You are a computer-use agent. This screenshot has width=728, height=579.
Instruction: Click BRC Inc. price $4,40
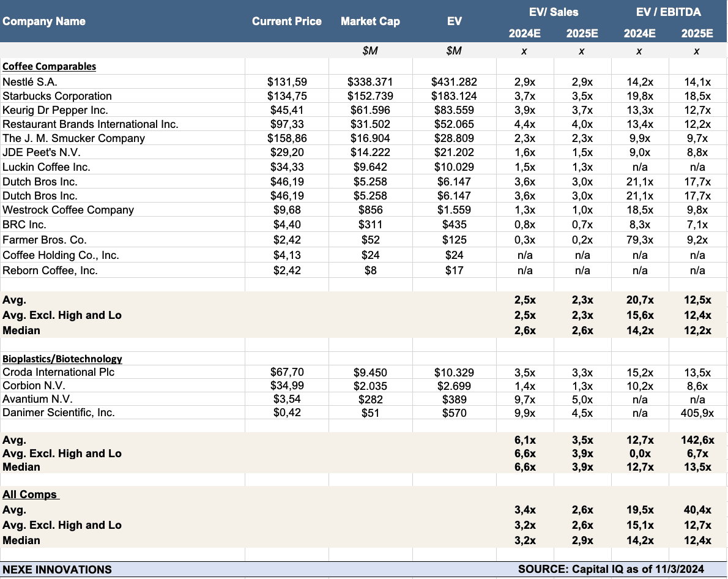point(287,225)
